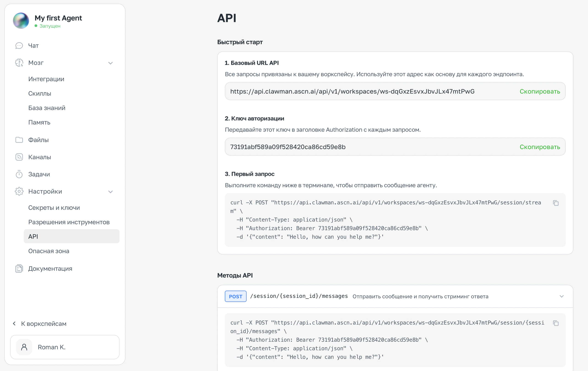Viewport: 588px width, 371px height.
Task: Open База знаний section
Action: click(x=47, y=108)
